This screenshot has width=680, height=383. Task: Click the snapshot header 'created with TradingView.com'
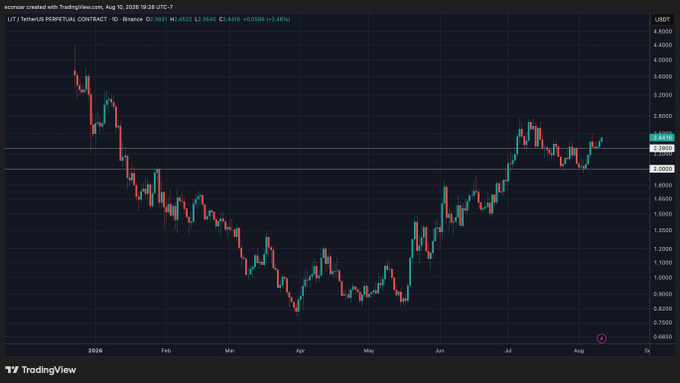click(x=65, y=7)
